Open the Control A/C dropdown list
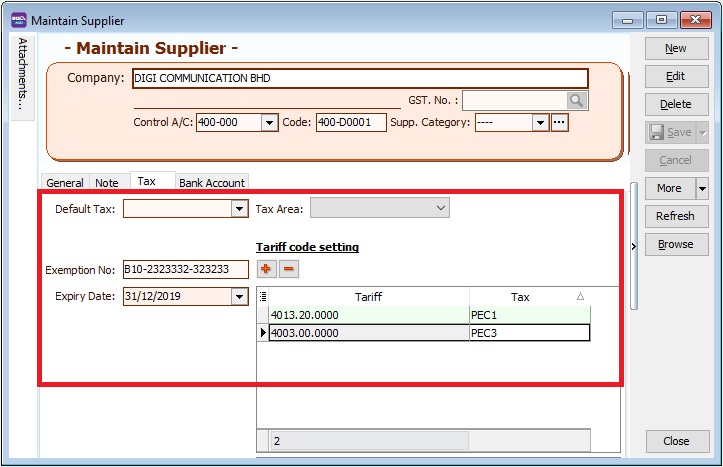 click(269, 122)
